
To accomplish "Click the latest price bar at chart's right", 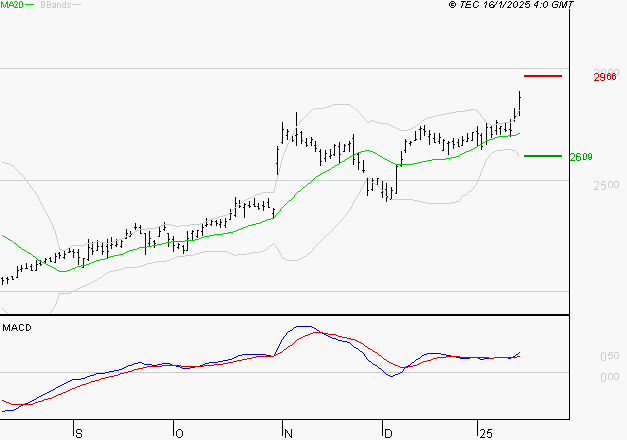I will [519, 104].
